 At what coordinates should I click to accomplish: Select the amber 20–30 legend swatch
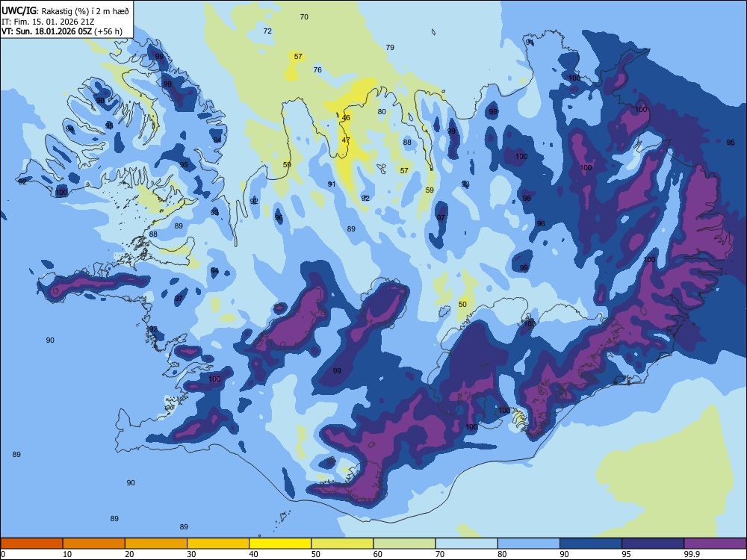(156, 544)
